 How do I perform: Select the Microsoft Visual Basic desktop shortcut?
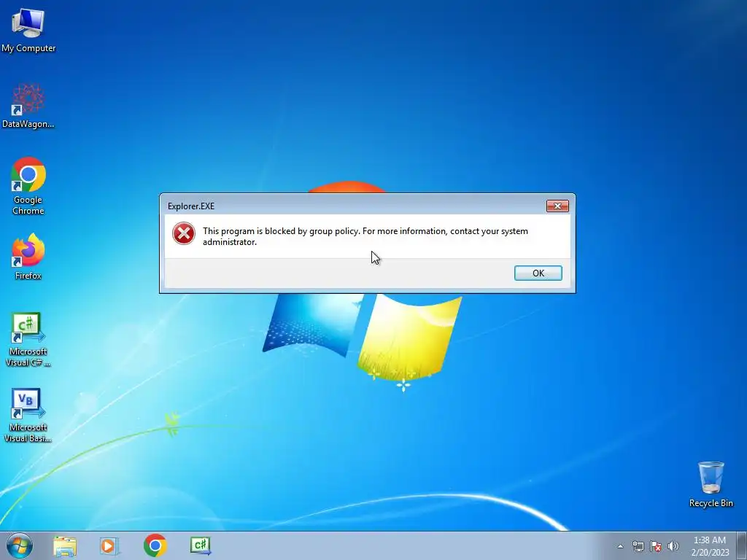click(28, 415)
